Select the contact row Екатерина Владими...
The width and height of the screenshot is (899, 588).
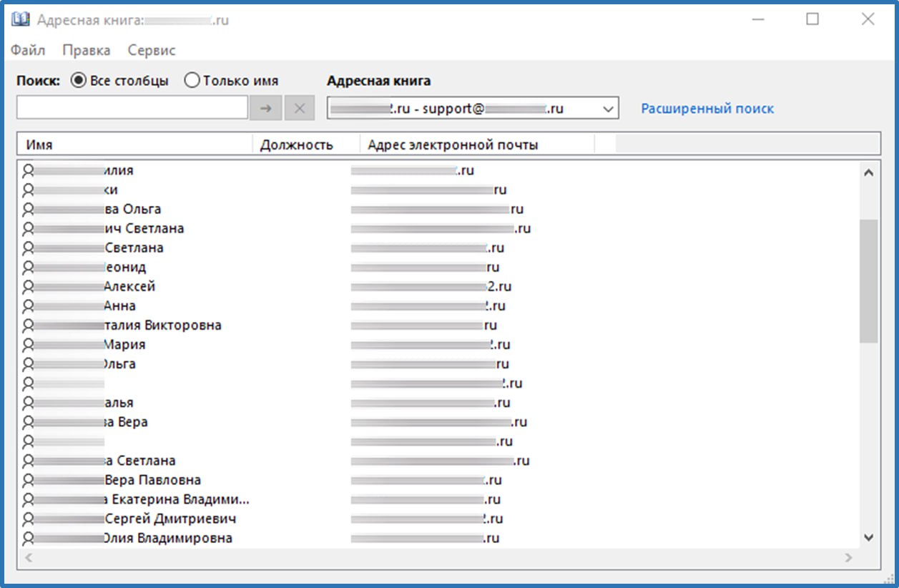(438, 499)
